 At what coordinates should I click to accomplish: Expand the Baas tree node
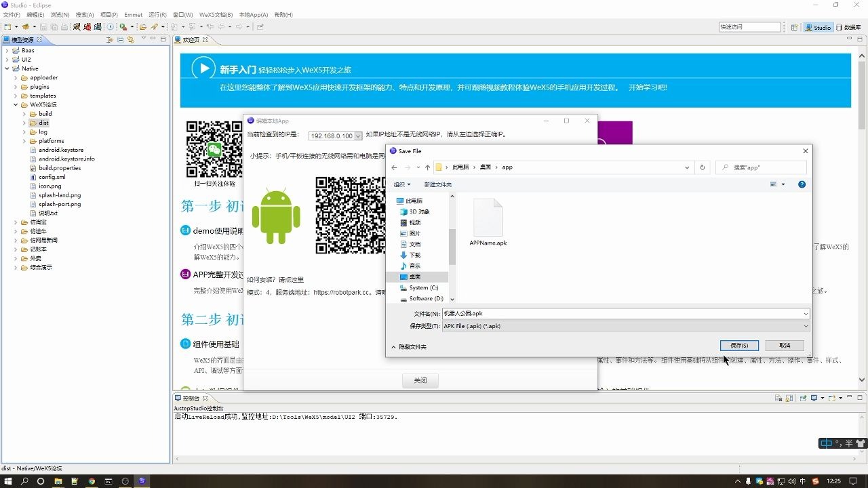(7, 50)
